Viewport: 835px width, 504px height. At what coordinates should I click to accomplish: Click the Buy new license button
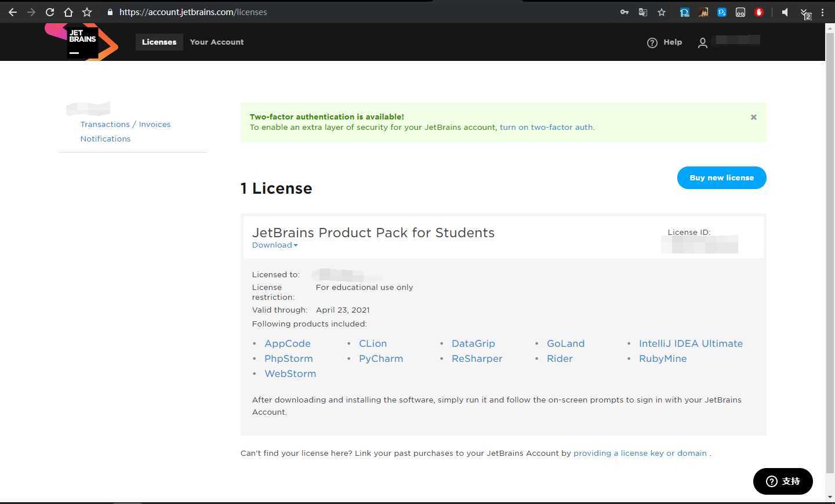[721, 178]
